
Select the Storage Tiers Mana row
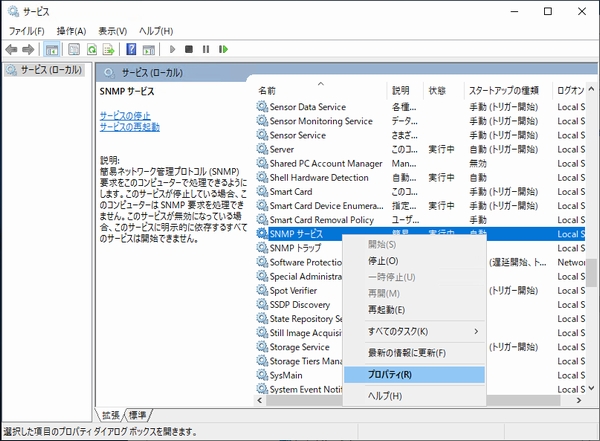(305, 361)
